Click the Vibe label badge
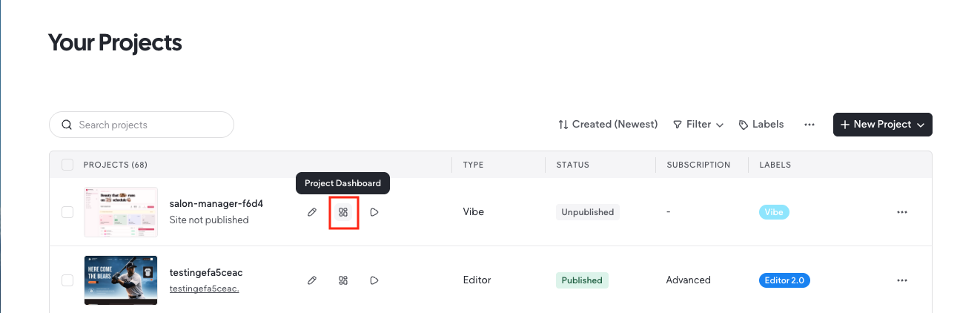The image size is (980, 313). [x=774, y=212]
